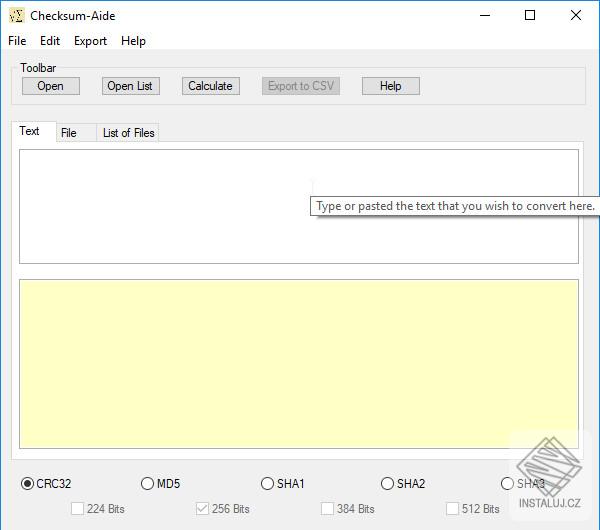Click the Help toolbar button
The image size is (600, 530).
(391, 86)
